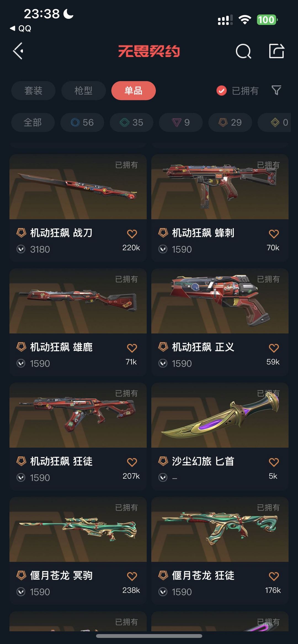The width and height of the screenshot is (298, 644).
Task: Tap the share icon top right
Action: 276,51
